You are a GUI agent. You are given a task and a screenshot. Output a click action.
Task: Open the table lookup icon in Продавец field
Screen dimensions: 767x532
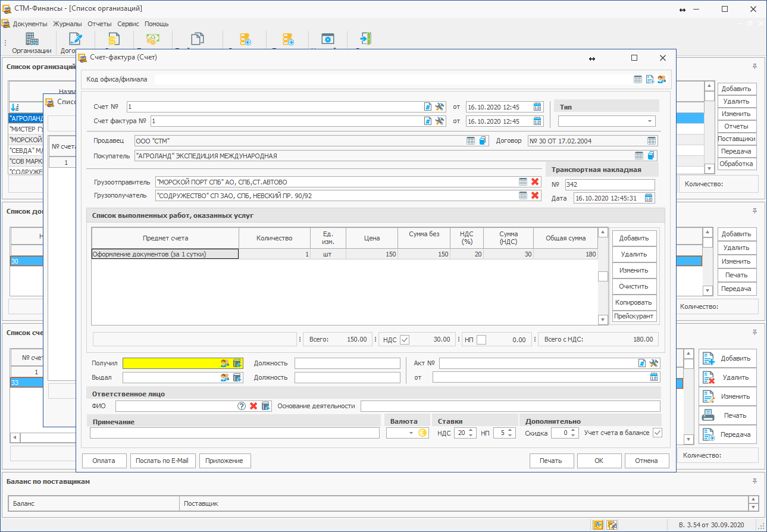[471, 141]
